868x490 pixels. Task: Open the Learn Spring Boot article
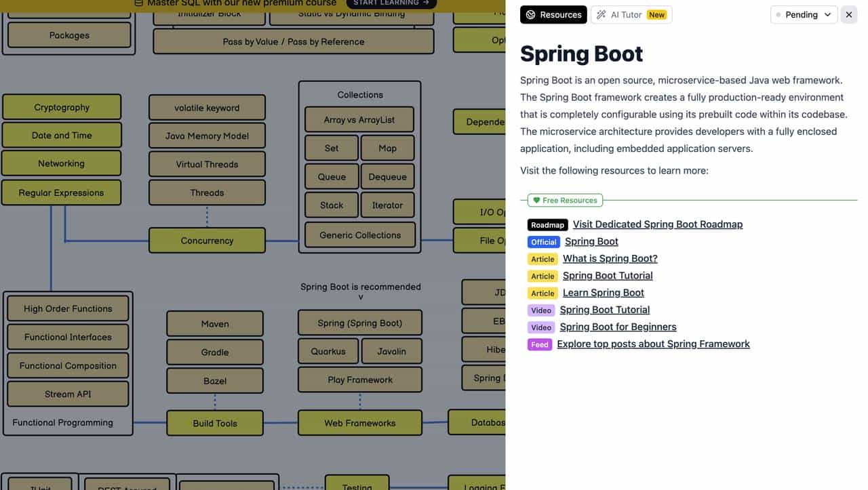click(x=603, y=293)
